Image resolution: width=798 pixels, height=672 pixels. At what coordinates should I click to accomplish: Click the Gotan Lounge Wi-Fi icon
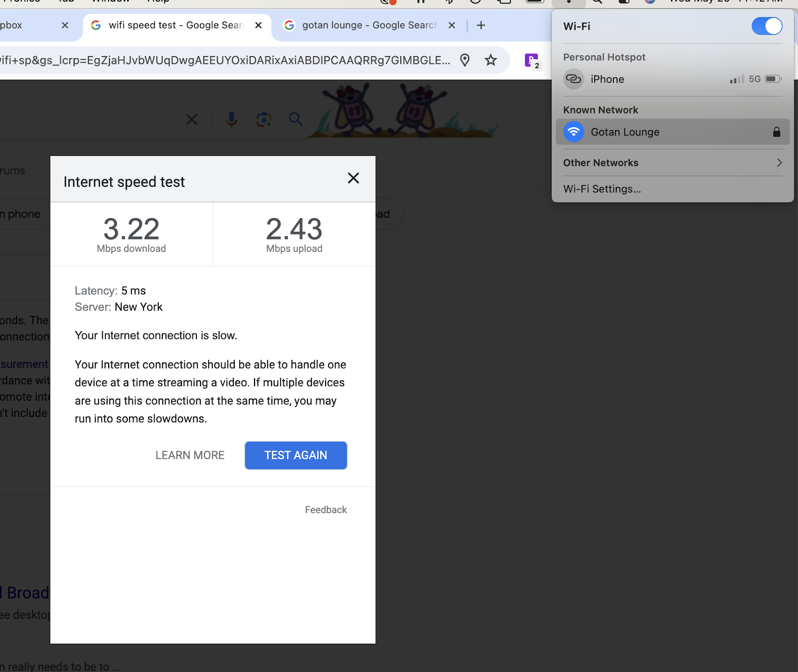point(574,132)
